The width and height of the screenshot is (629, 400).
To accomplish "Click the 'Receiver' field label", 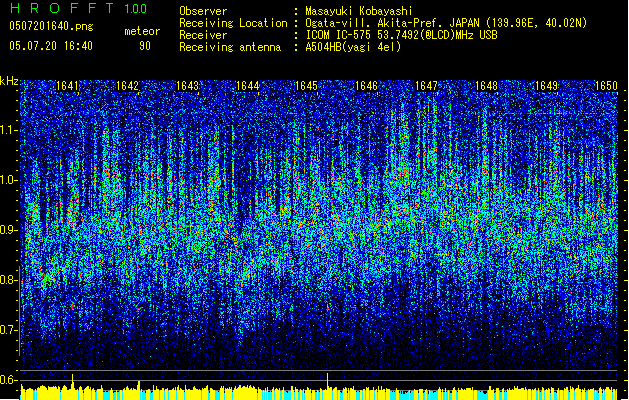I will pyautogui.click(x=203, y=35).
